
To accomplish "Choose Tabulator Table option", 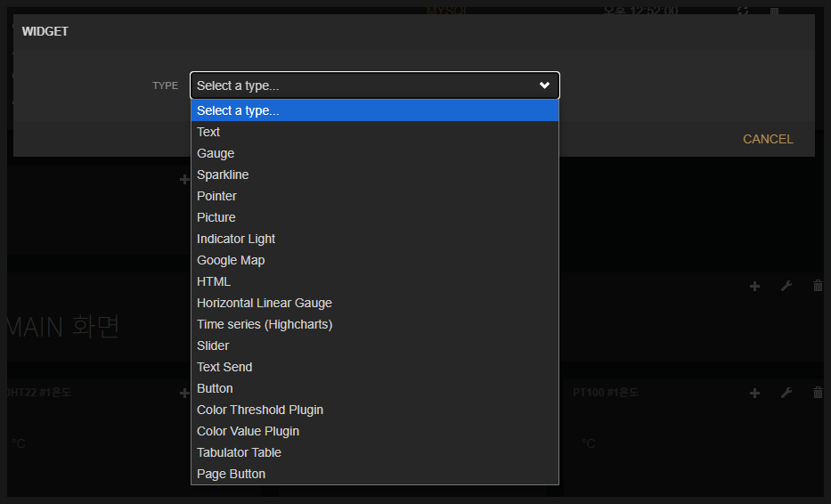I will point(375,452).
